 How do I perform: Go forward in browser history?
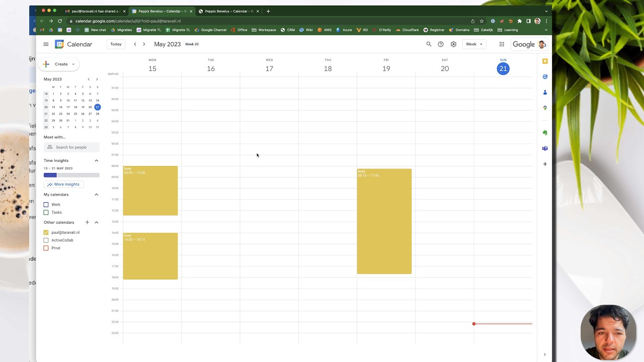pyautogui.click(x=51, y=21)
